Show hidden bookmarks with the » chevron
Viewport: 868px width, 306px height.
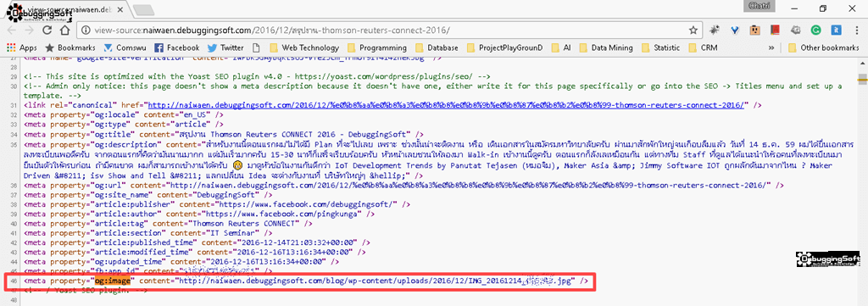[x=771, y=47]
